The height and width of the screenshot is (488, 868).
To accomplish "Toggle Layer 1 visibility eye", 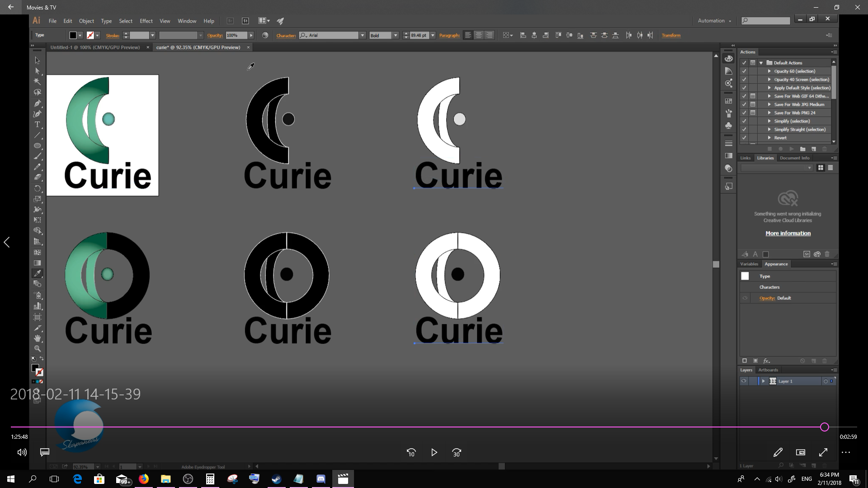I will click(x=744, y=381).
